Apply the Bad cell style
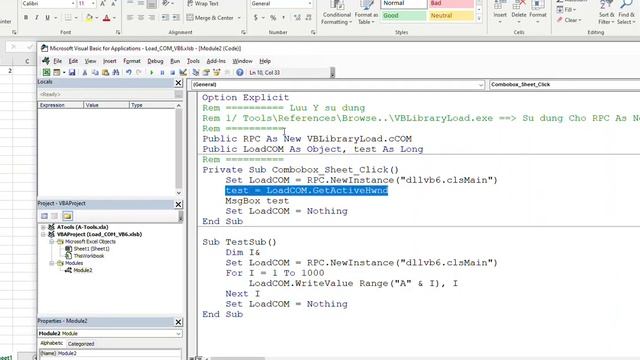 tap(451, 4)
